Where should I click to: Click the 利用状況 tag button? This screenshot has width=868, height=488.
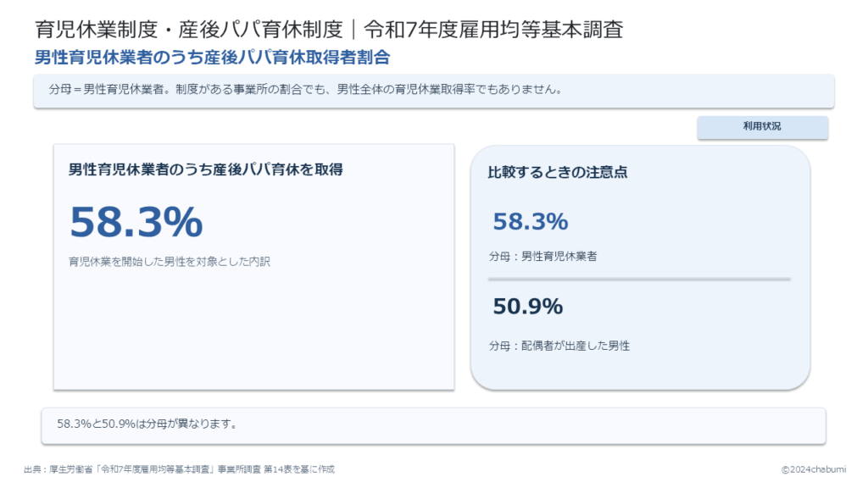[x=762, y=127]
